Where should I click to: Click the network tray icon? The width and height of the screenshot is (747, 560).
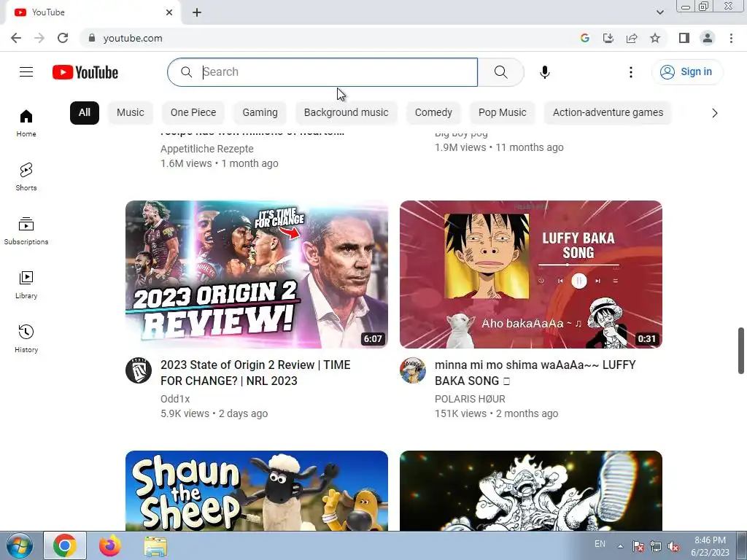(656, 546)
